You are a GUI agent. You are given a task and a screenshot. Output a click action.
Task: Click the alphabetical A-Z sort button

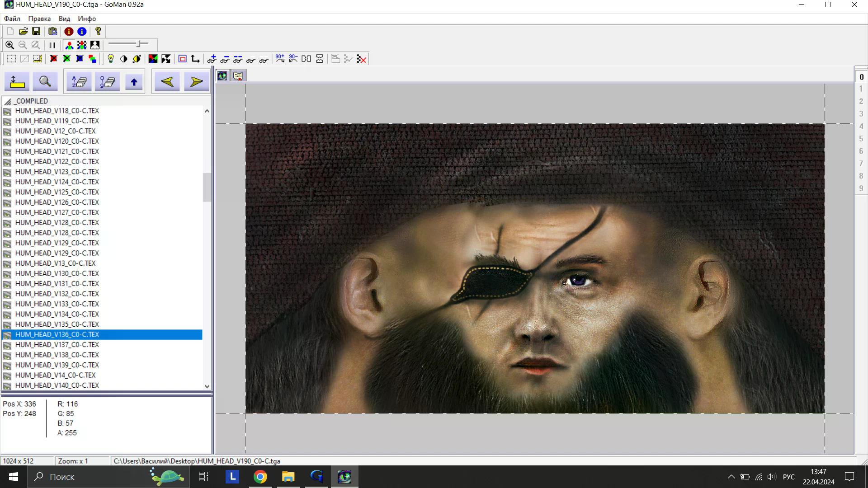point(79,82)
